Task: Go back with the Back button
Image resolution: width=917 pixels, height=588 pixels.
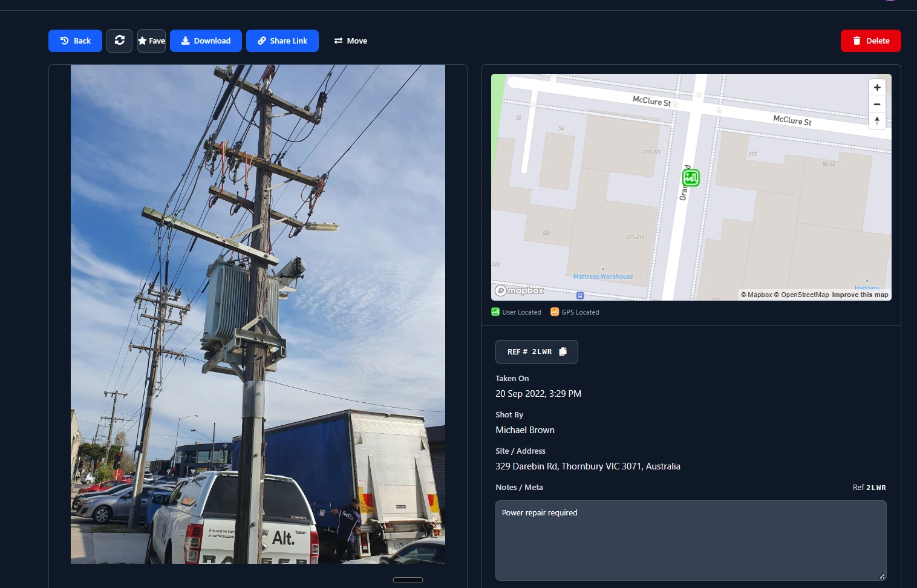Action: point(75,41)
